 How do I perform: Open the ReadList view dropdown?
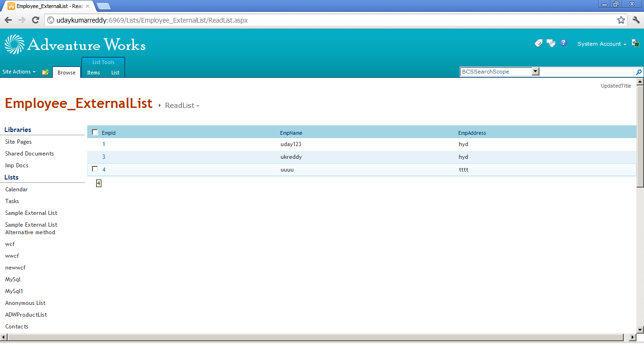(182, 106)
